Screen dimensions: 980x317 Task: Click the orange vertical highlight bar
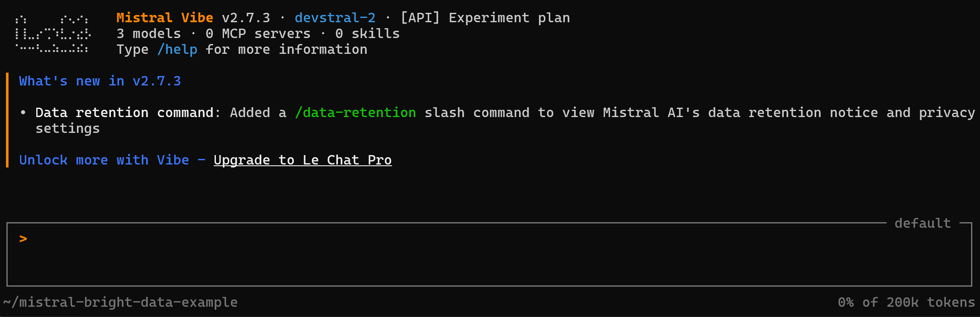coord(8,120)
